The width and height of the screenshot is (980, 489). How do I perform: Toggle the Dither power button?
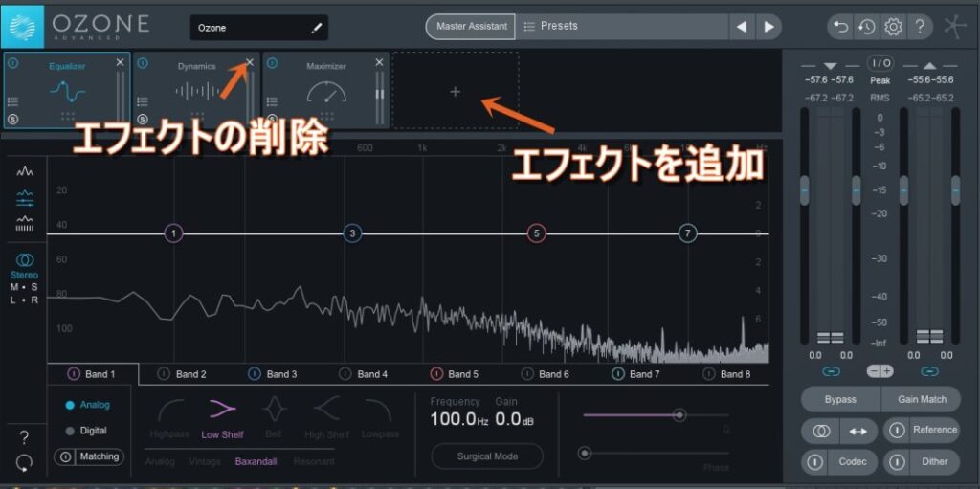pos(897,462)
